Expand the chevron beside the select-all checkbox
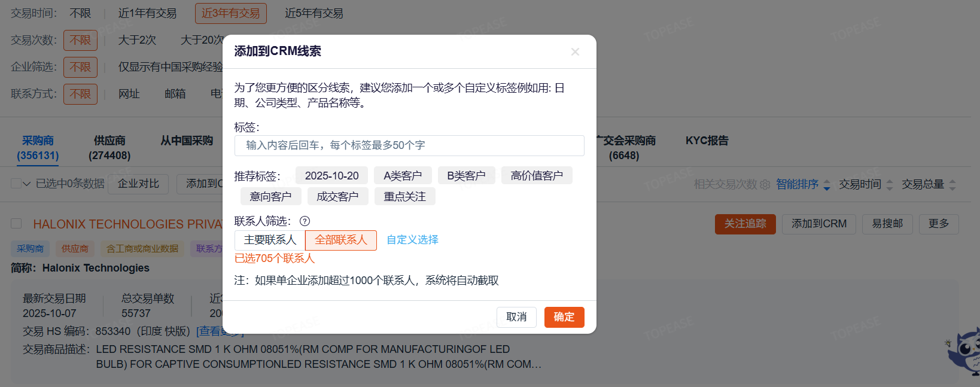The image size is (980, 387). pyautogui.click(x=27, y=184)
